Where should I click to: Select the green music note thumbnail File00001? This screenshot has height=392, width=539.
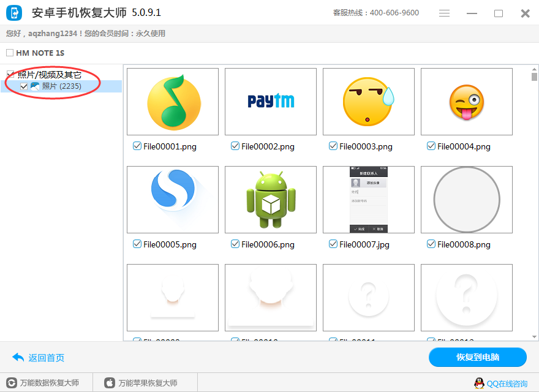click(173, 102)
